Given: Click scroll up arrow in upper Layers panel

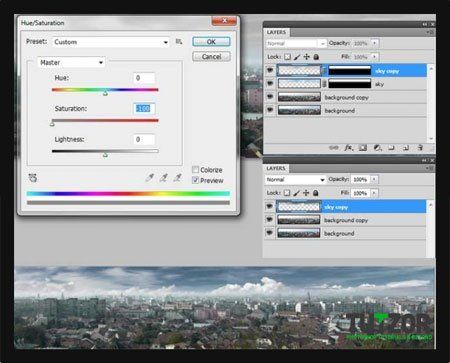Looking at the screenshot, I should [431, 68].
